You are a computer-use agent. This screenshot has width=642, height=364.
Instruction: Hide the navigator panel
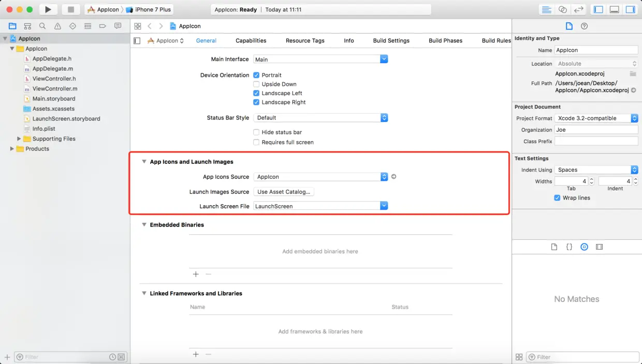599,9
